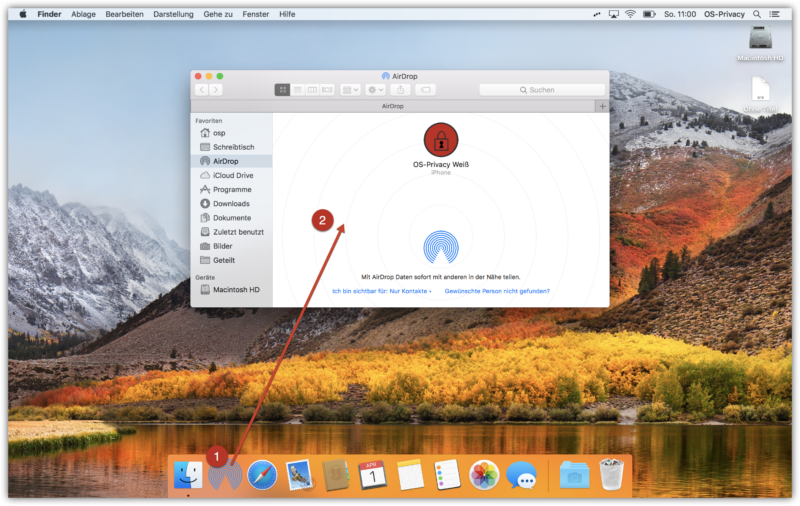Open Notification Center icon
Screen dimensions: 800x506
[x=774, y=14]
